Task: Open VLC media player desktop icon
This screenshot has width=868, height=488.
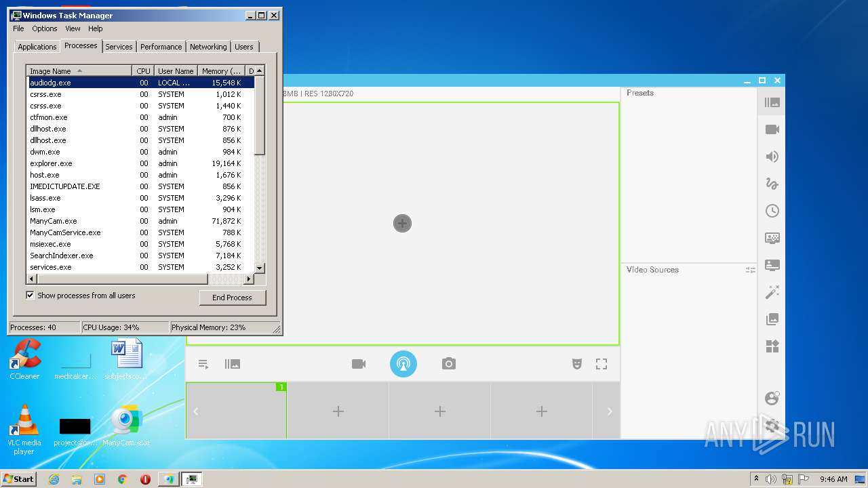Action: pyautogui.click(x=24, y=430)
